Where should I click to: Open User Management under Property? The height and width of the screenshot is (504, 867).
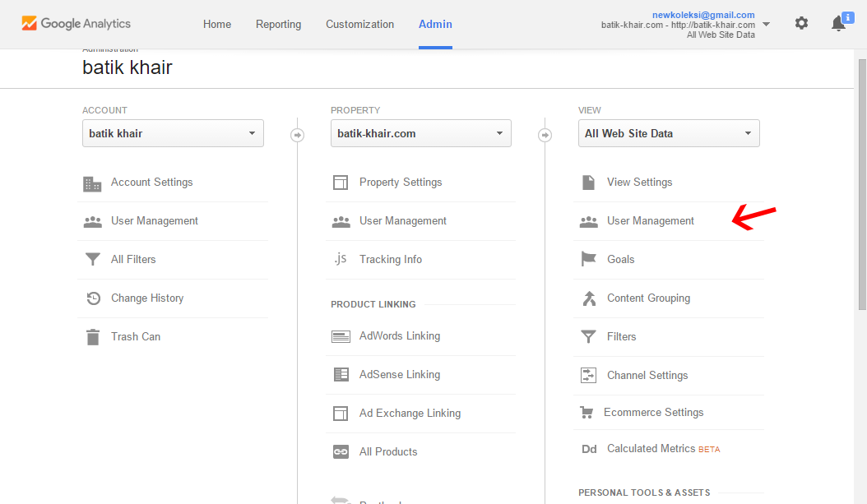402,221
